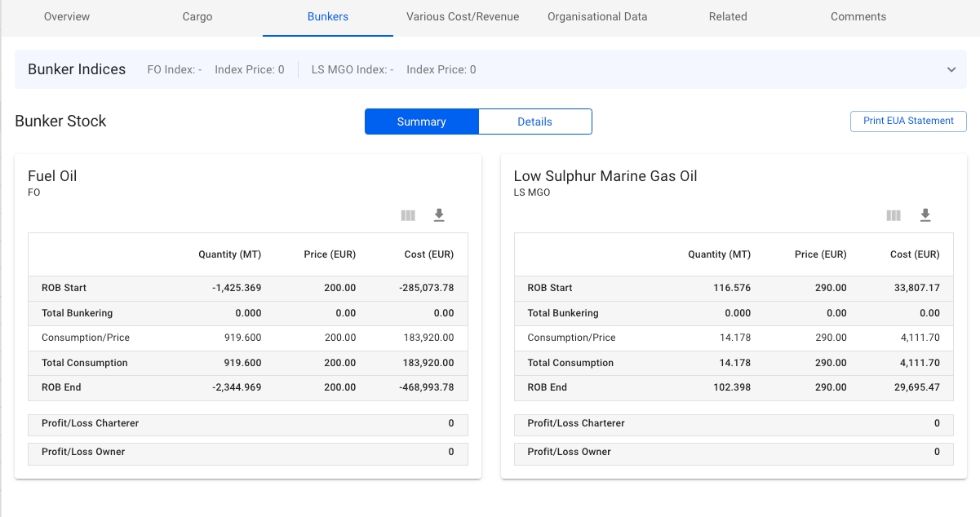Image resolution: width=980 pixels, height=517 pixels.
Task: Download the Fuel Oil table
Action: point(439,215)
